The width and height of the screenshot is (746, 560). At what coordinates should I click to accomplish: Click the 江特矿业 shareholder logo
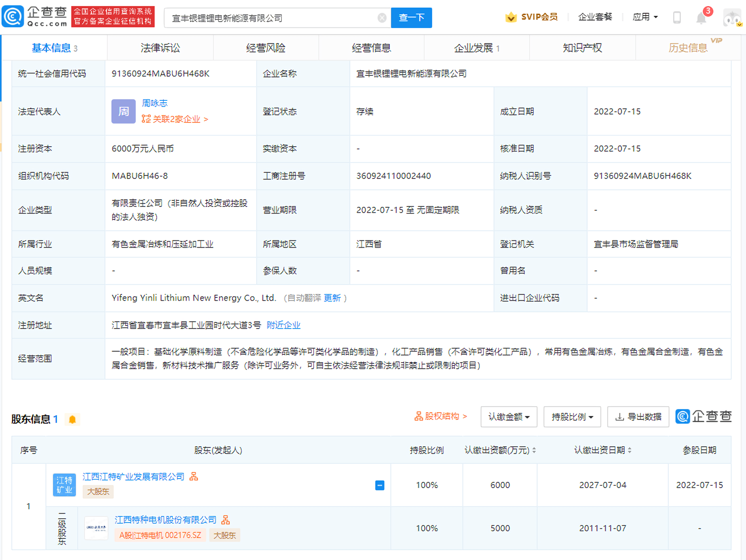tap(64, 485)
